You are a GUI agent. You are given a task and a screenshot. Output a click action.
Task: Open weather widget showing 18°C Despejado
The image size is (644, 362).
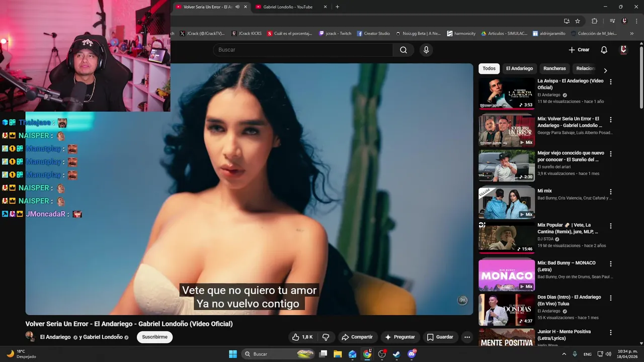21,354
